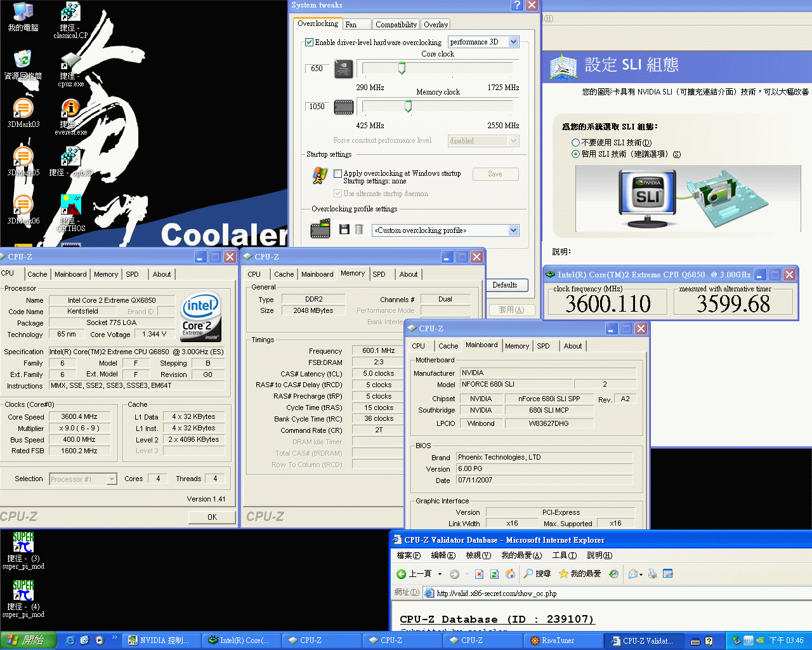Open the everest.exe desktop shortcut

tap(70, 117)
